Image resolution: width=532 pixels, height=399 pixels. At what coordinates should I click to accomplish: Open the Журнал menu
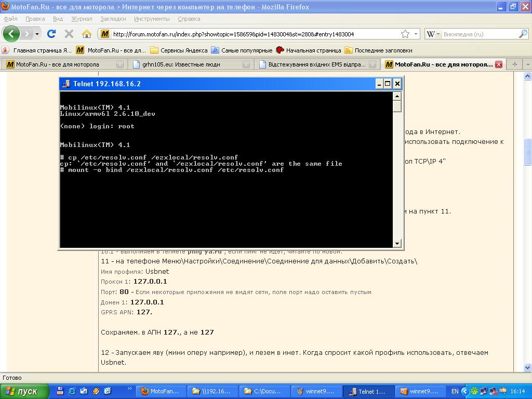click(82, 19)
